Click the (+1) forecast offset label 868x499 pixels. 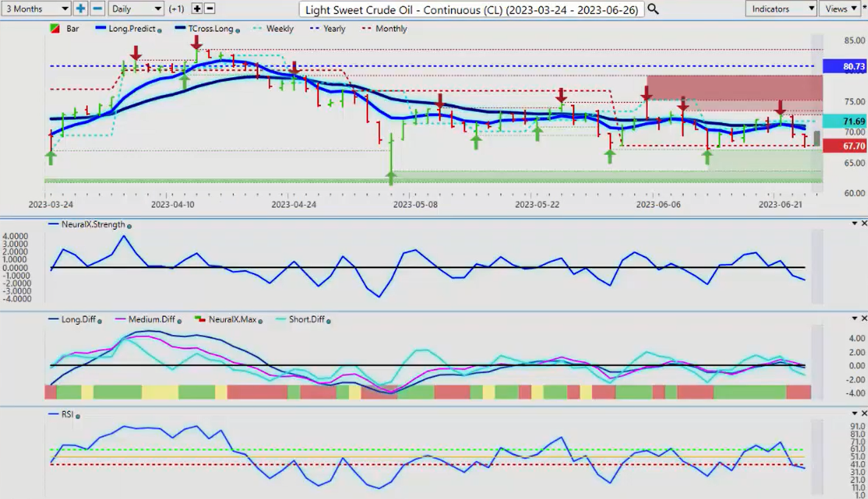tap(177, 9)
